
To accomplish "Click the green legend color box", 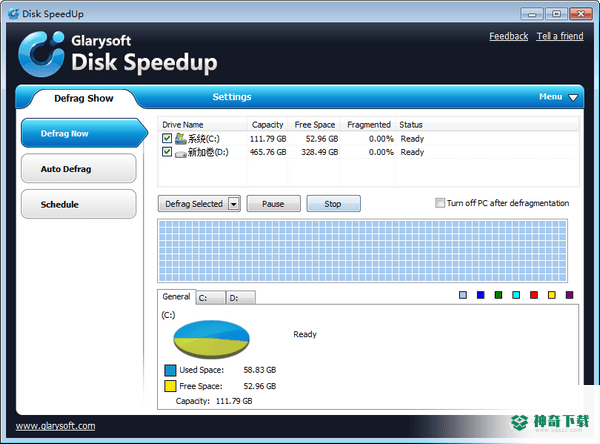I will (498, 295).
